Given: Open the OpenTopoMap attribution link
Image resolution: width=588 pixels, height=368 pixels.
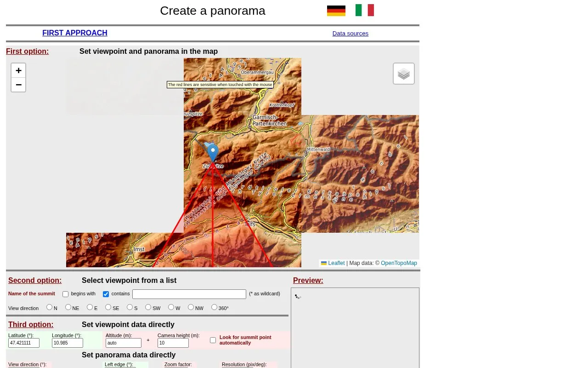Looking at the screenshot, I should (x=399, y=263).
